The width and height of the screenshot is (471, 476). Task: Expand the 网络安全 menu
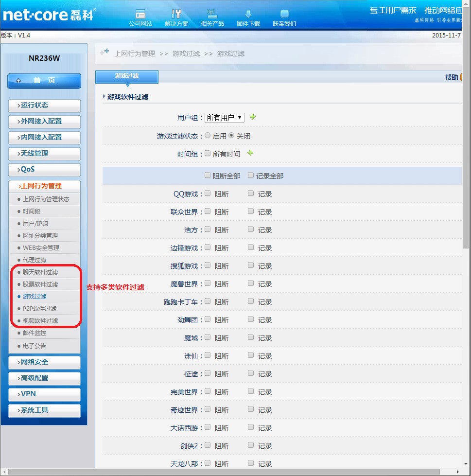click(x=44, y=362)
